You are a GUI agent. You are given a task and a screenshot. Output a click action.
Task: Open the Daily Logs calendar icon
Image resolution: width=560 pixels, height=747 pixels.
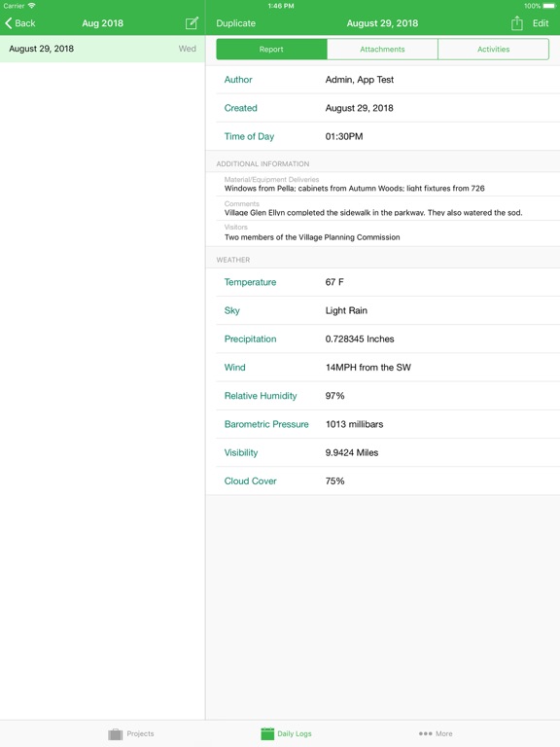coord(267,733)
